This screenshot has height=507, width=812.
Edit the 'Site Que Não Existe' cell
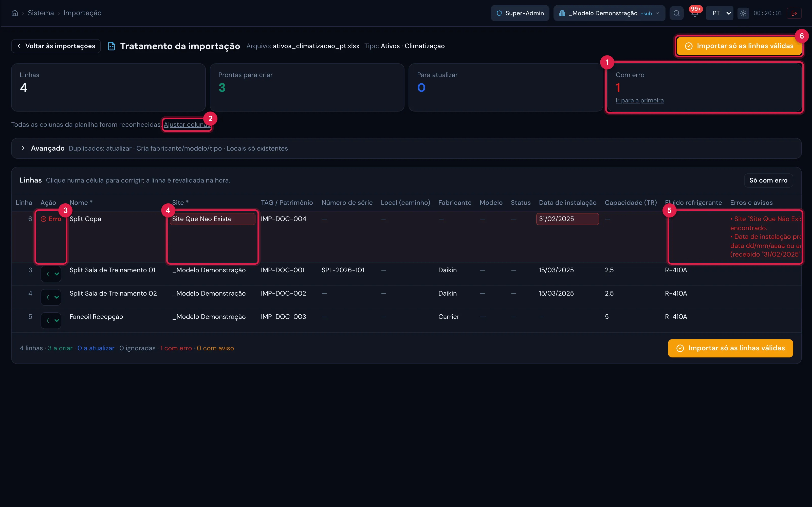pos(212,219)
